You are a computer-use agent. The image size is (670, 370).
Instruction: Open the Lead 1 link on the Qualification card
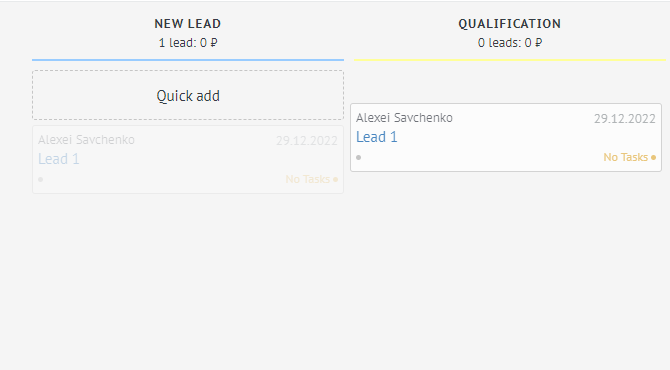376,137
